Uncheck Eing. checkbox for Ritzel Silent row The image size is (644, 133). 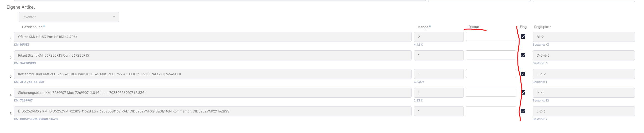[523, 55]
